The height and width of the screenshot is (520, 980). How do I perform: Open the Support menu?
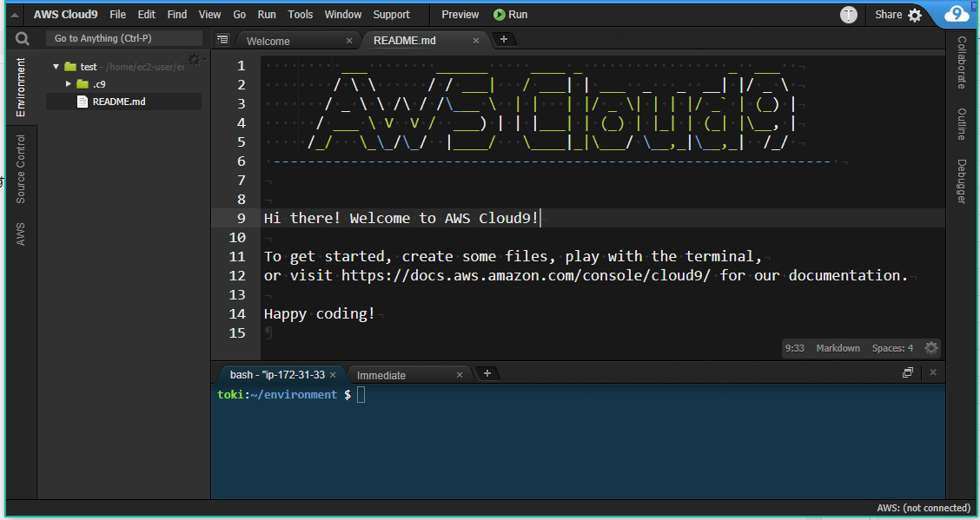point(391,15)
